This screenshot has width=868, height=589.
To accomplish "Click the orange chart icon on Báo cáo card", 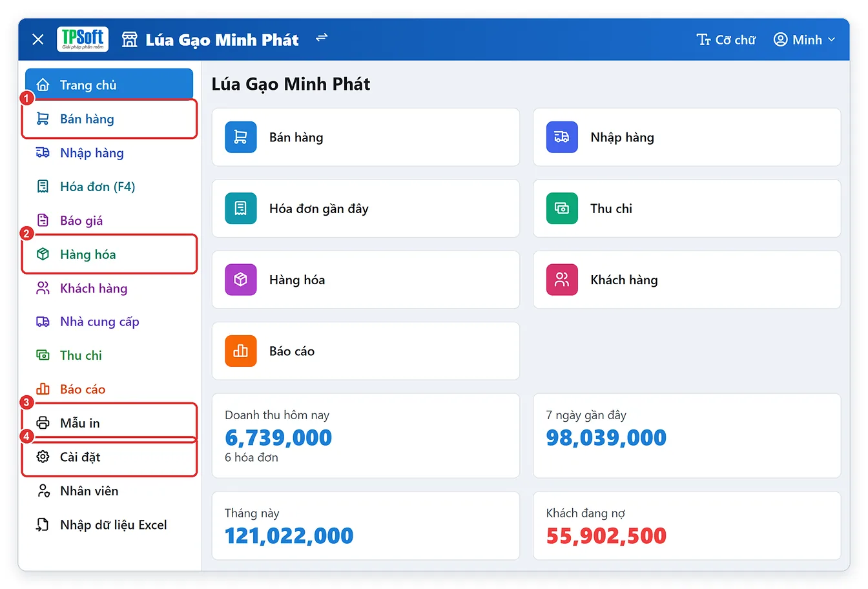I will (x=241, y=351).
